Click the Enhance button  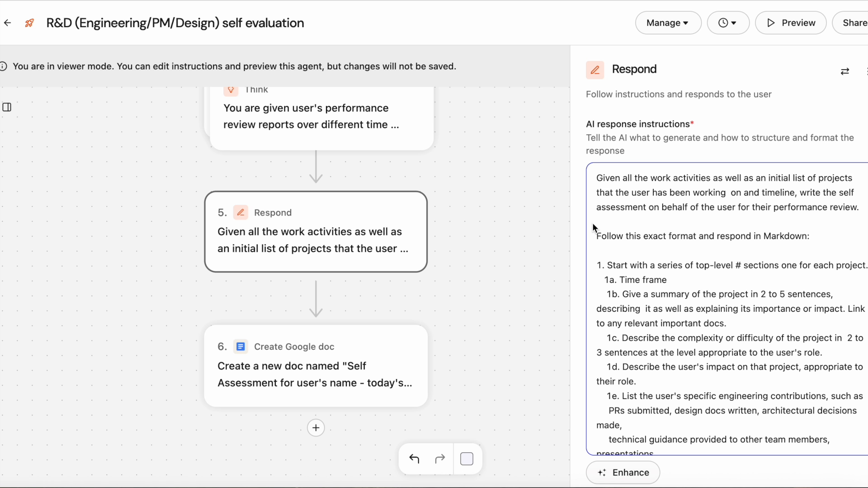coord(623,473)
